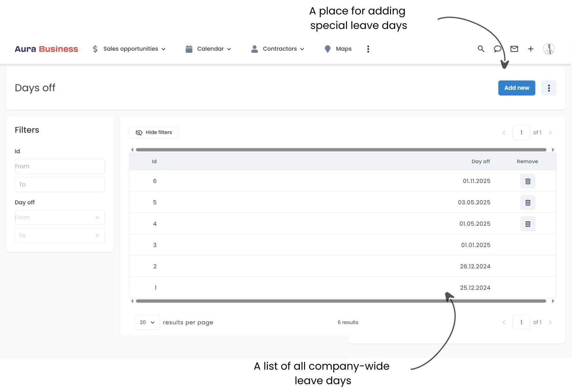Screen dimensions: 572x392
Task: Expand Sales opportunities menu
Action: (x=129, y=49)
